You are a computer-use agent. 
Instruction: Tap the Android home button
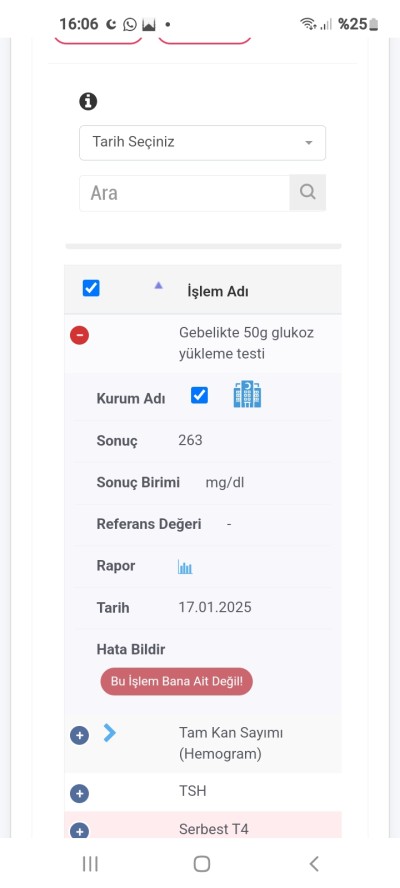[x=202, y=864]
